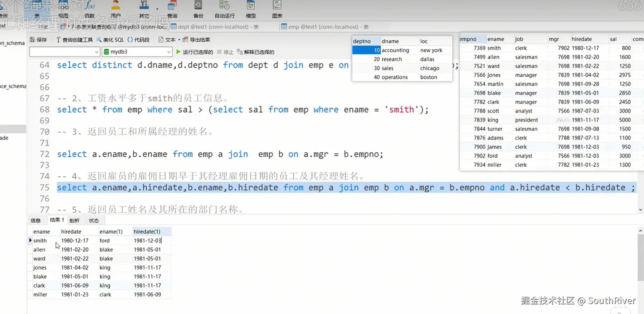Switch to the 剖析 profile tab

tap(74, 220)
